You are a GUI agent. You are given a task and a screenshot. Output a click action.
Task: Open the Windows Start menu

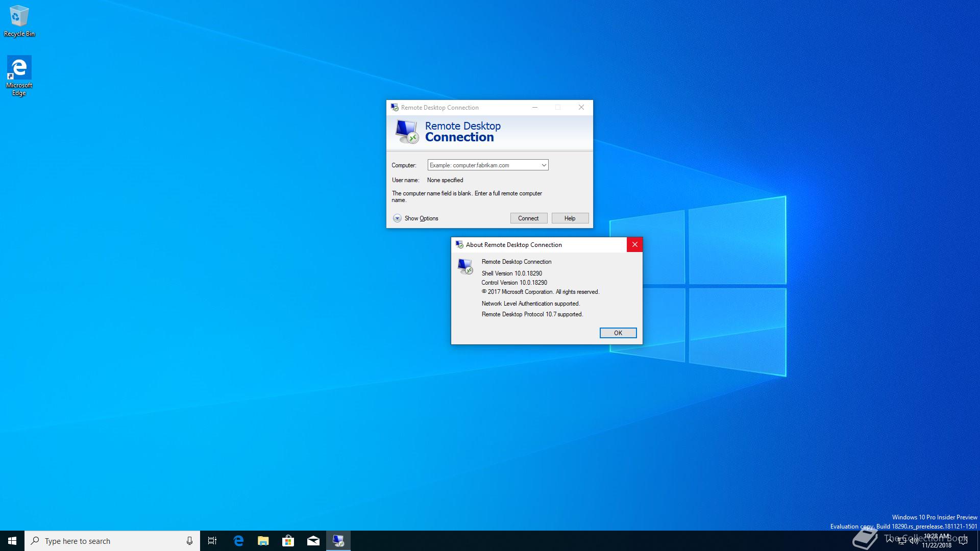(12, 541)
